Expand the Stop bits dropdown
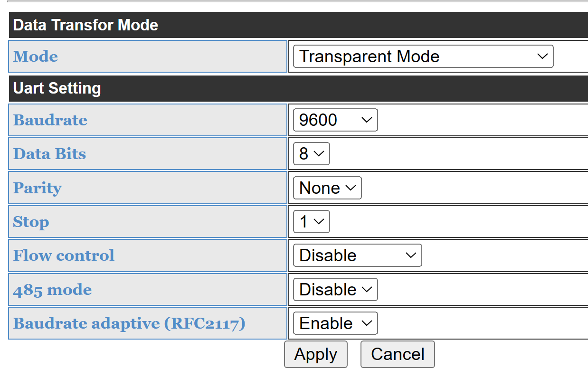 point(312,222)
